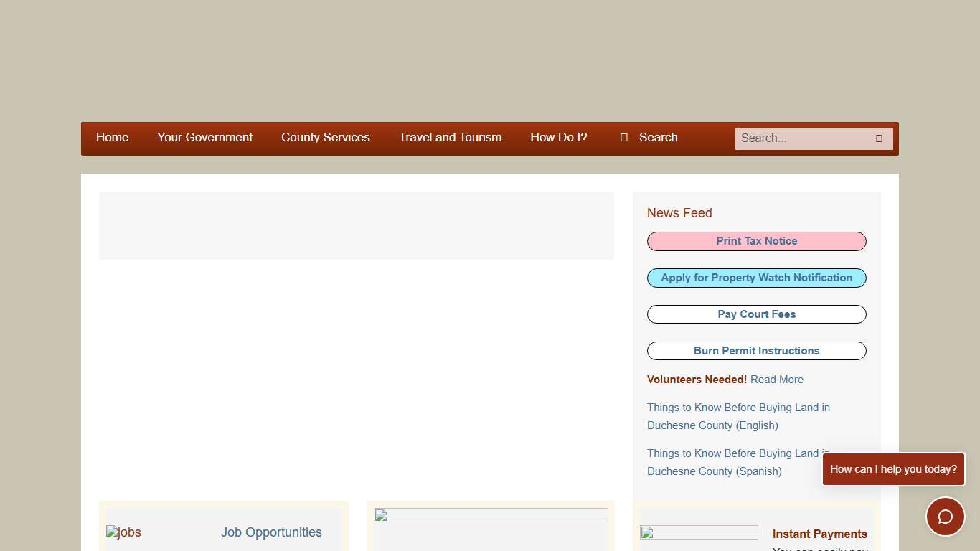Expand the Travel and Tourism menu
The width and height of the screenshot is (980, 551).
(x=450, y=138)
